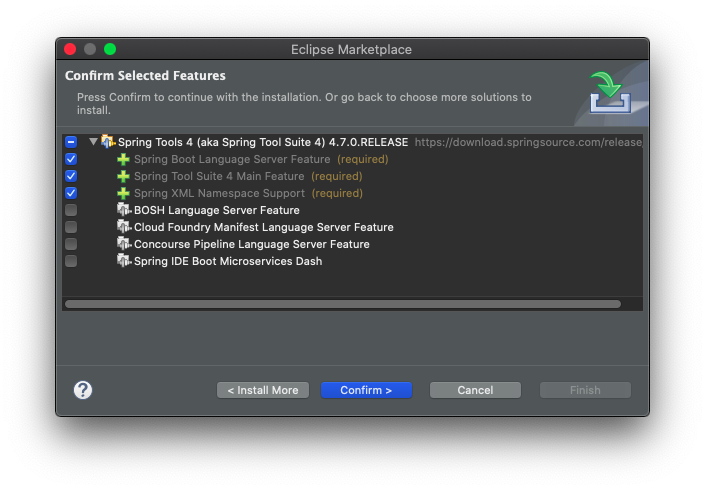Close the Eclipse Marketplace window
This screenshot has height=490, width=705.
70,49
